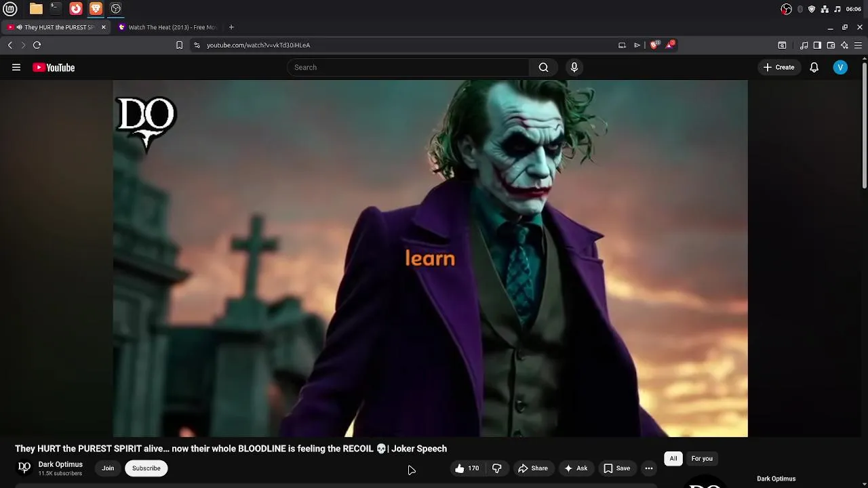The height and width of the screenshot is (488, 868).
Task: Subscribe to Dark Optimus
Action: 146,468
